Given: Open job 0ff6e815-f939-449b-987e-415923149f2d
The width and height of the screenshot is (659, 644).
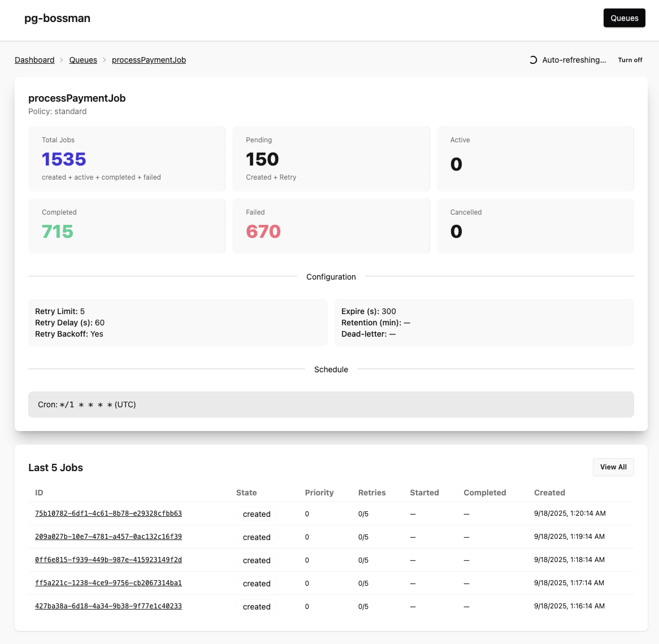Looking at the screenshot, I should [x=109, y=560].
